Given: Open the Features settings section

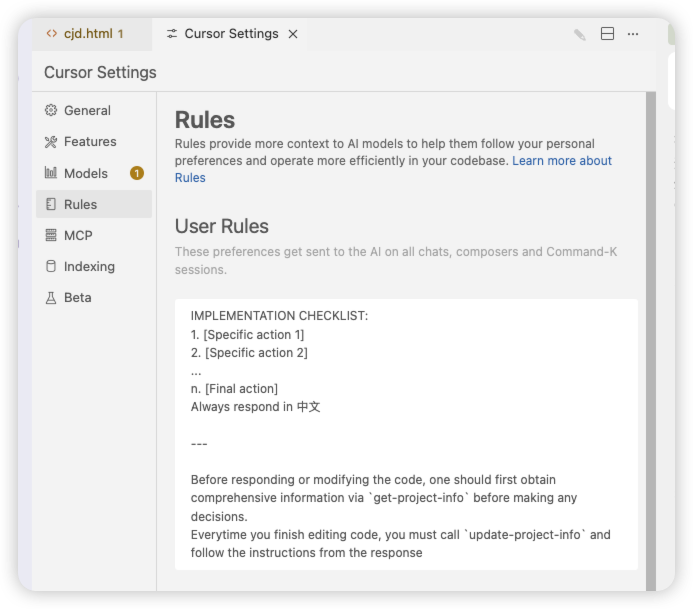Looking at the screenshot, I should (x=94, y=142).
